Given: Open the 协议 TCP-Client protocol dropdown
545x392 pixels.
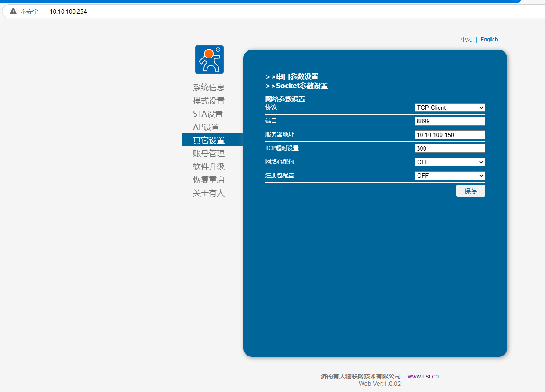Looking at the screenshot, I should tap(450, 108).
